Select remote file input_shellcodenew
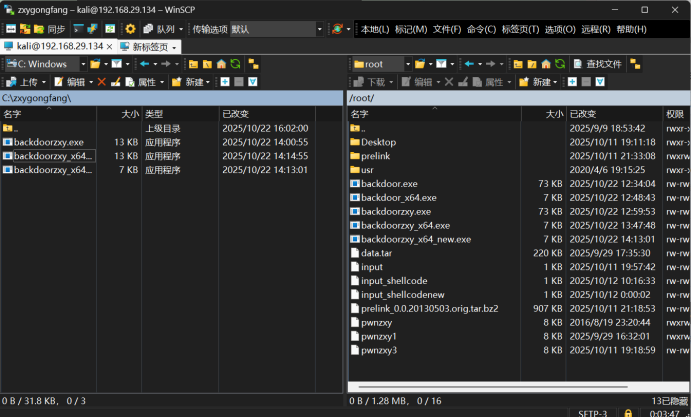Image resolution: width=691 pixels, height=418 pixels. pos(398,295)
